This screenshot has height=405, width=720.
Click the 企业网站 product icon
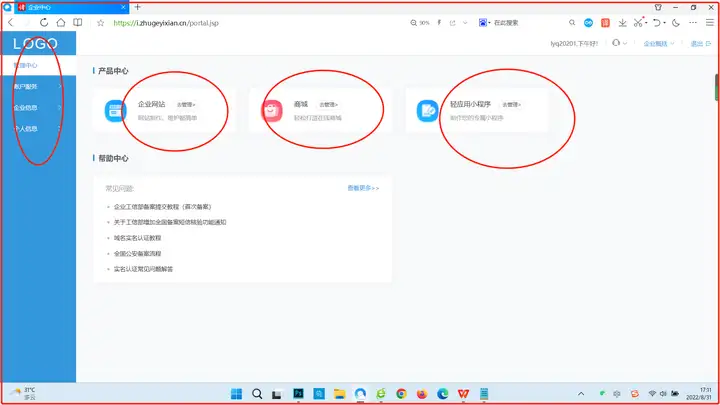[115, 111]
